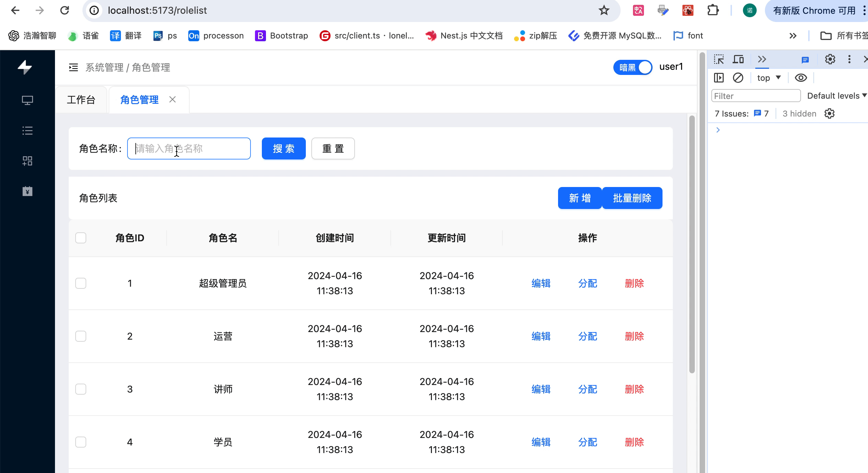The width and height of the screenshot is (868, 473).
Task: Click the lightning bolt logo in sidebar
Action: click(25, 67)
